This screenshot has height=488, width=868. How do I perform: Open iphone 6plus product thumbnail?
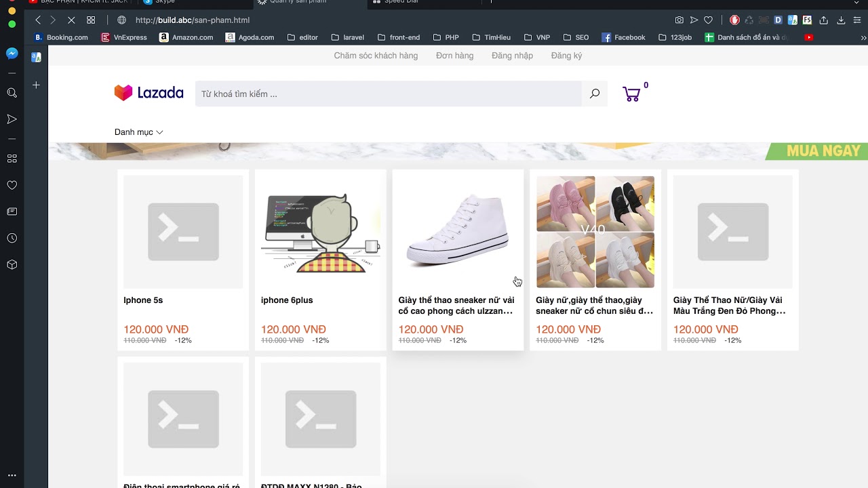click(x=321, y=232)
